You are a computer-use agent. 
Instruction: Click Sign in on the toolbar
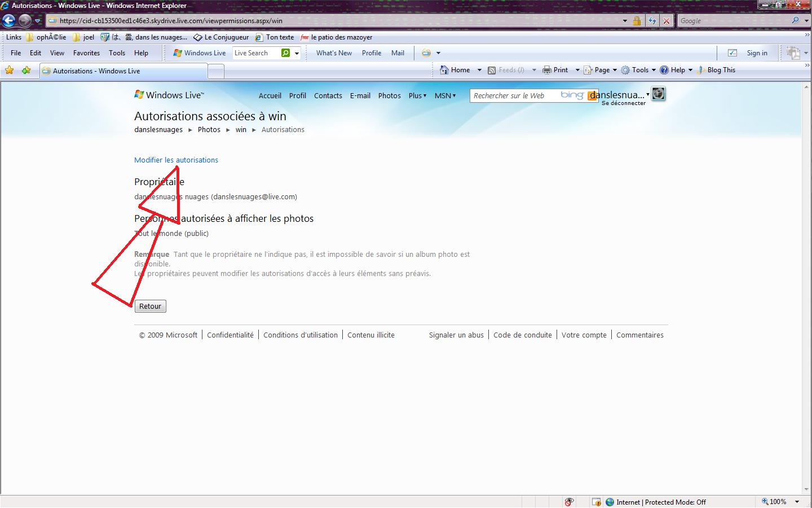[757, 53]
